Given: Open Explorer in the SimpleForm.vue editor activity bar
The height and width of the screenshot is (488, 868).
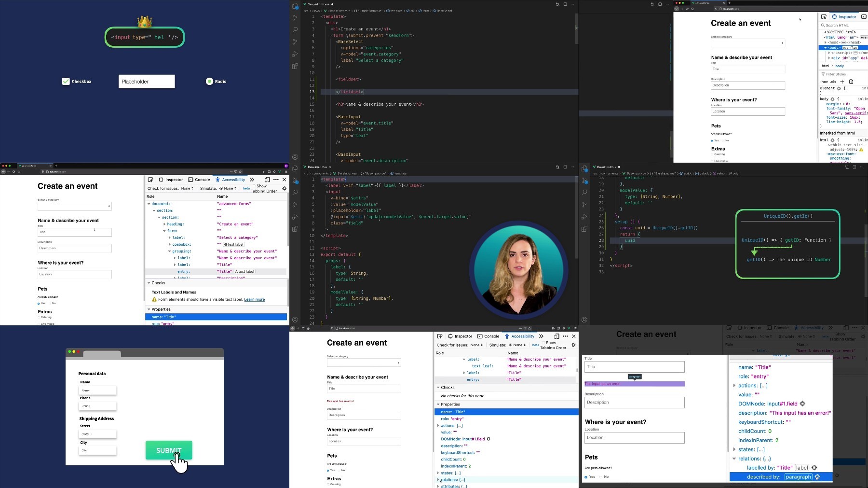Looking at the screenshot, I should (295, 6).
